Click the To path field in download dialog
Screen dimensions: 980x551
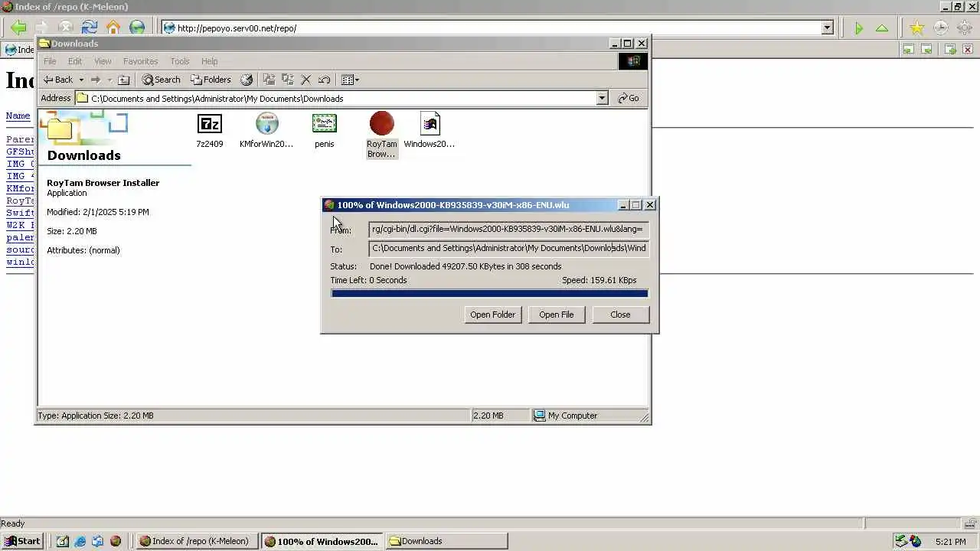[x=508, y=248]
